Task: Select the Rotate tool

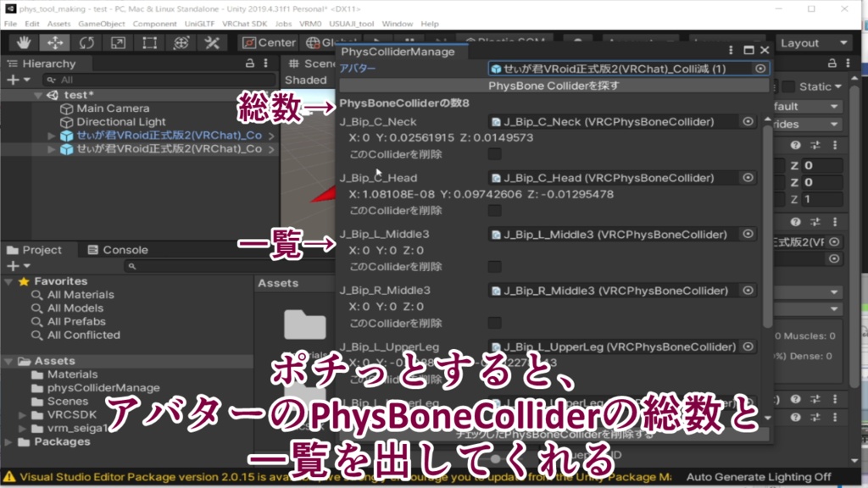Action: tap(85, 41)
